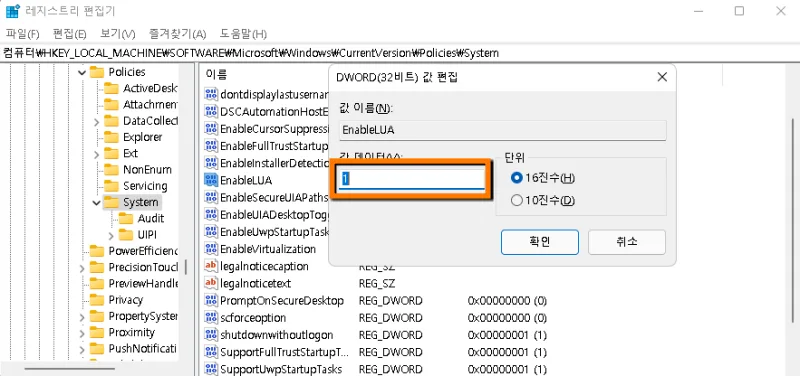This screenshot has width=800, height=376.
Task: Click the Privacy folder icon in tree
Action: [x=97, y=300]
